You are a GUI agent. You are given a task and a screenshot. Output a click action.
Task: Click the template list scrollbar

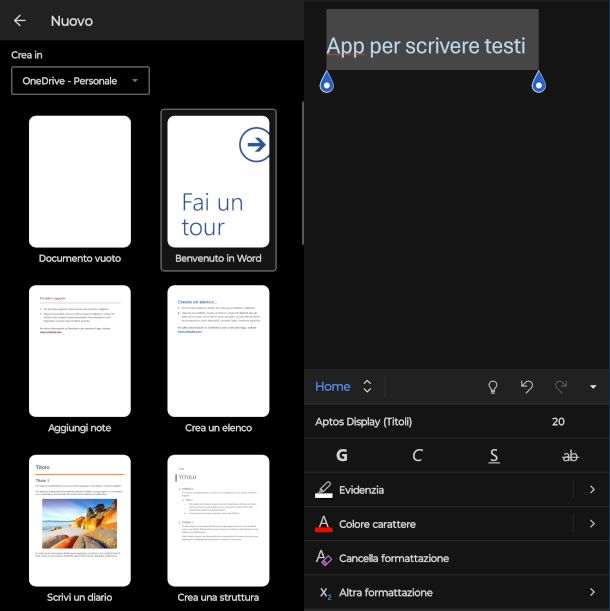(x=302, y=173)
